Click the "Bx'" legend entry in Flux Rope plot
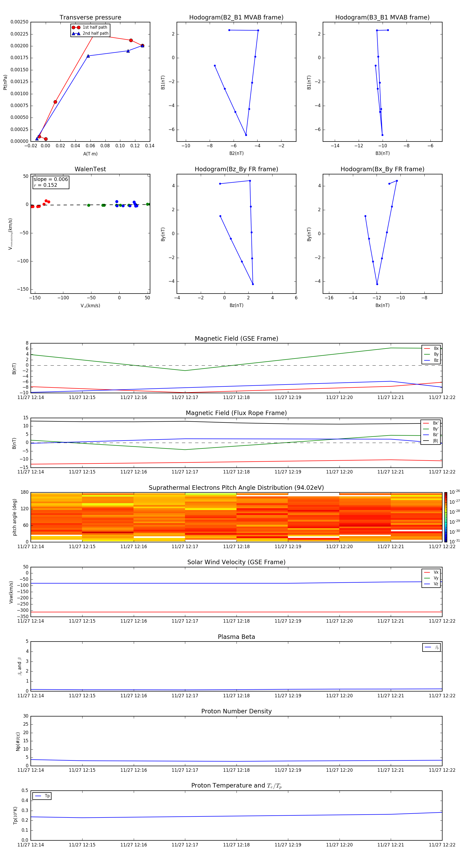The width and height of the screenshot is (473, 868). coord(431,423)
